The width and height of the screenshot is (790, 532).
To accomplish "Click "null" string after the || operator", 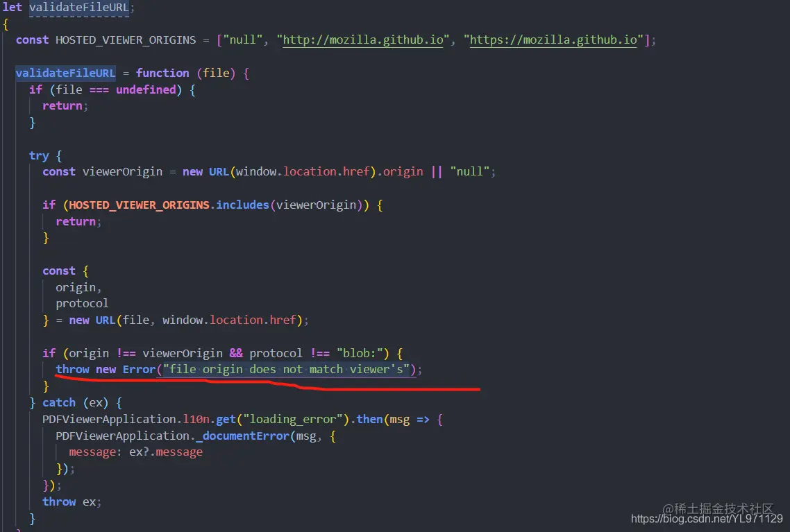I will click(469, 171).
